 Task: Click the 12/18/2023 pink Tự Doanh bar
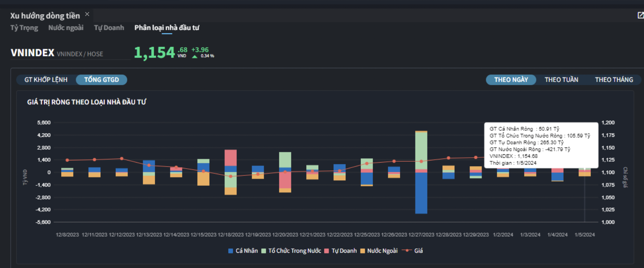[x=231, y=158]
